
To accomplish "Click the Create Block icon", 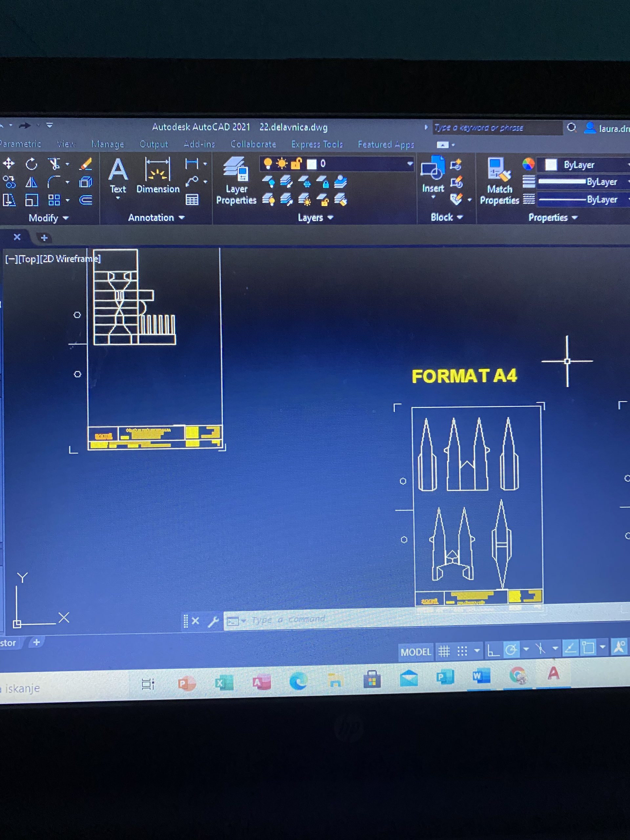I will [x=456, y=164].
